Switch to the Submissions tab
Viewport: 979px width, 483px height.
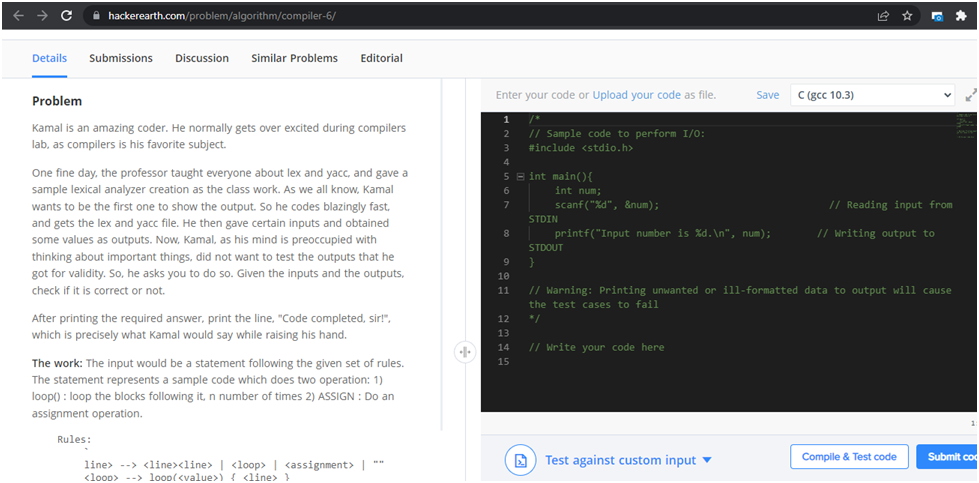pos(121,58)
